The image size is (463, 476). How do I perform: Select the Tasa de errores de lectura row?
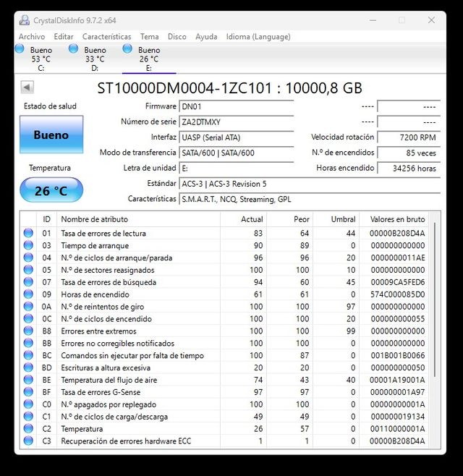click(224, 233)
